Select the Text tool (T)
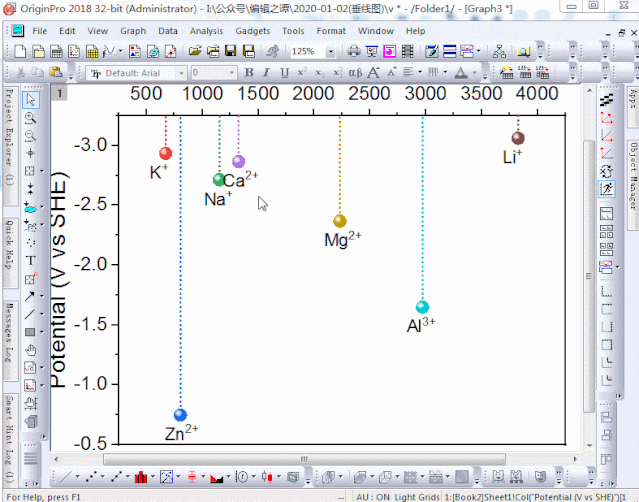The width and height of the screenshot is (639, 502). pyautogui.click(x=30, y=260)
